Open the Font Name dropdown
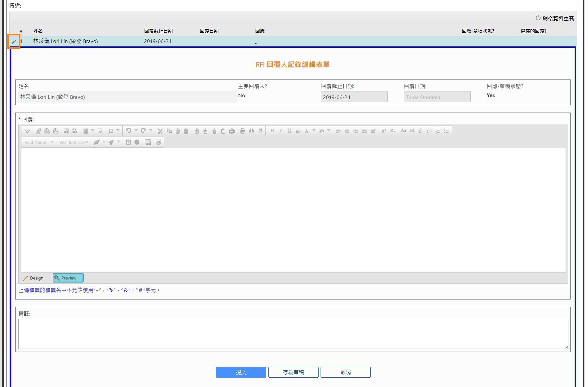The width and height of the screenshot is (588, 387). point(39,143)
